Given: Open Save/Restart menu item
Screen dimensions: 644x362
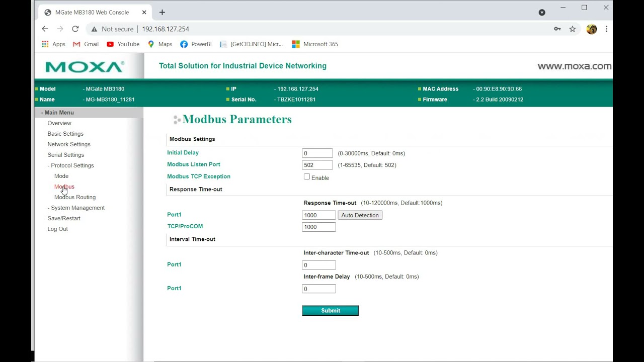Looking at the screenshot, I should (64, 218).
